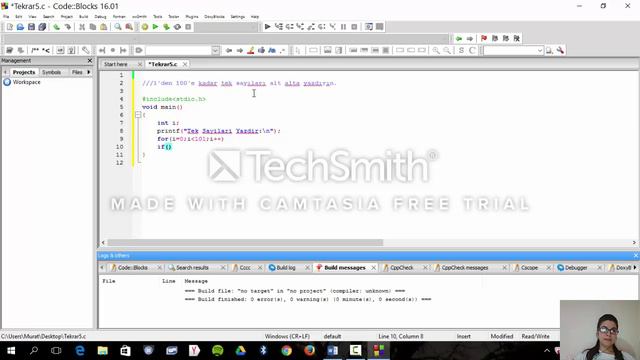Zoom out using the magnifier minus icon
This screenshot has width=640, height=360.
click(447, 50)
